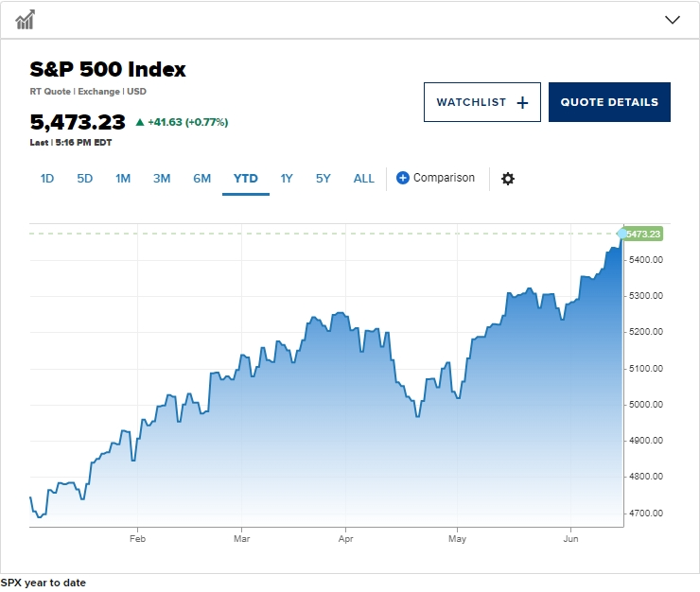The image size is (700, 592).
Task: Click the plus icon on Watchlist button
Action: pyautogui.click(x=522, y=102)
